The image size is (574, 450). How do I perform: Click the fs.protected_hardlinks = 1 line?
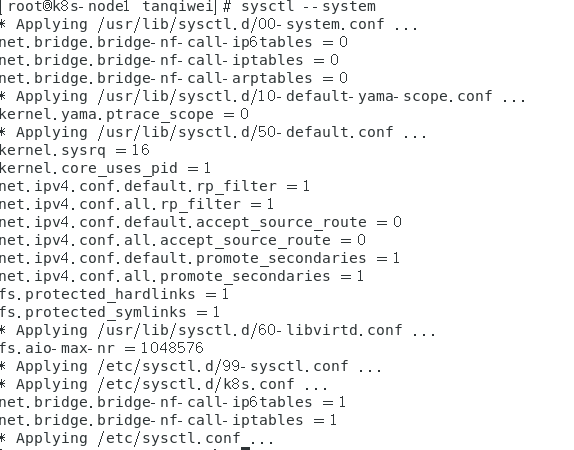[x=115, y=294]
